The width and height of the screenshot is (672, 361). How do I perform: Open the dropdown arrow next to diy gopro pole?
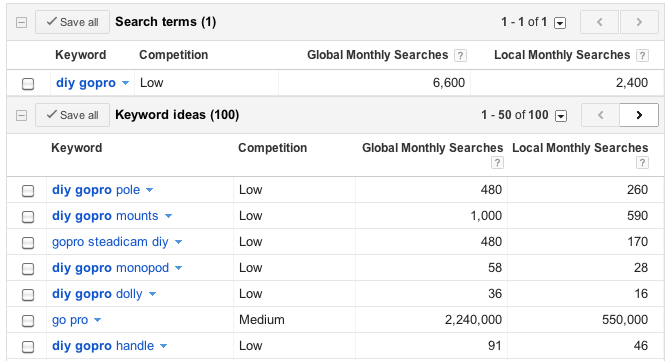pyautogui.click(x=150, y=190)
